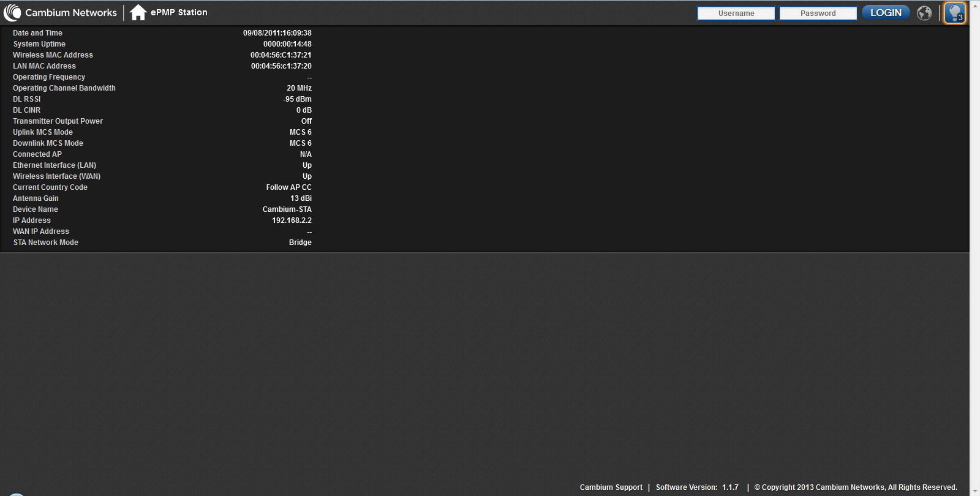Click scrollbar down arrow at bottom right
Image resolution: width=980 pixels, height=496 pixels.
[974, 492]
